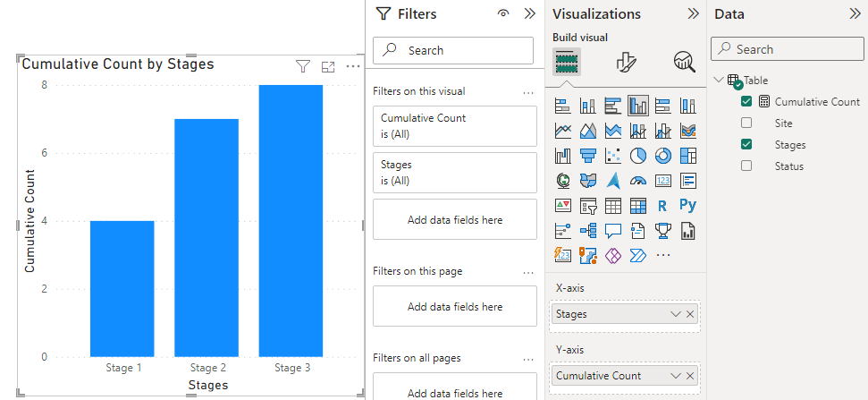Screen dimensions: 868x400
Task: Collapse the Visualizations pane
Action: [693, 13]
